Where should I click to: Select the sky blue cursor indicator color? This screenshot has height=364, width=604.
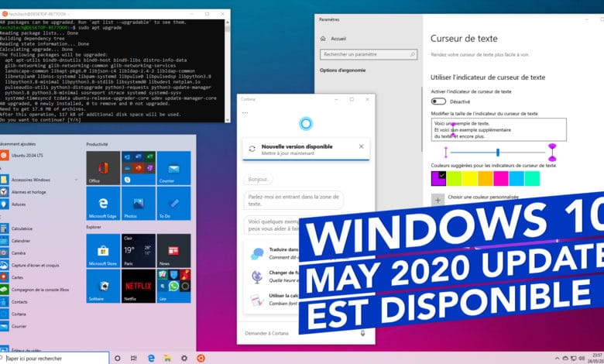pyautogui.click(x=516, y=179)
